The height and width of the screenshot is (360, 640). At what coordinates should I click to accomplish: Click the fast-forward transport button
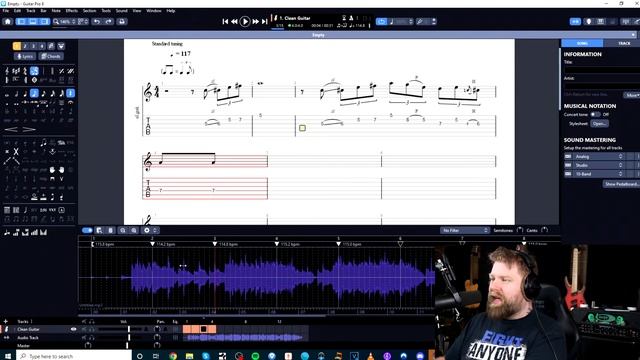[256, 22]
